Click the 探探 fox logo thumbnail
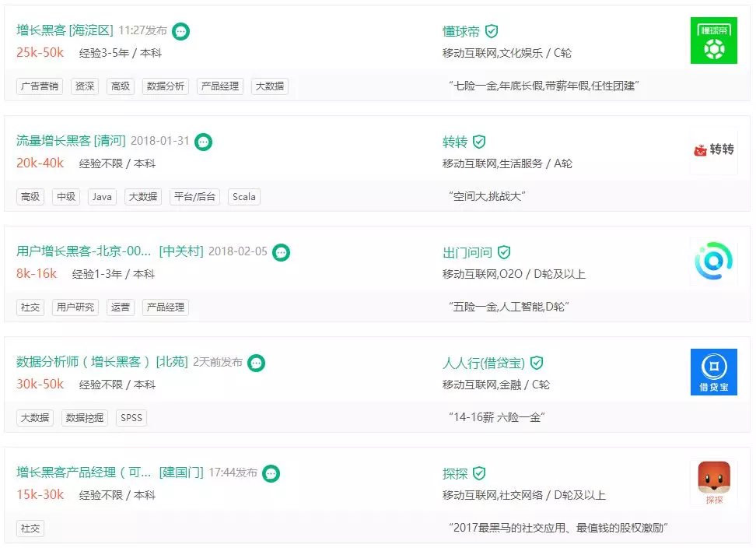This screenshot has height=548, width=756. click(713, 483)
